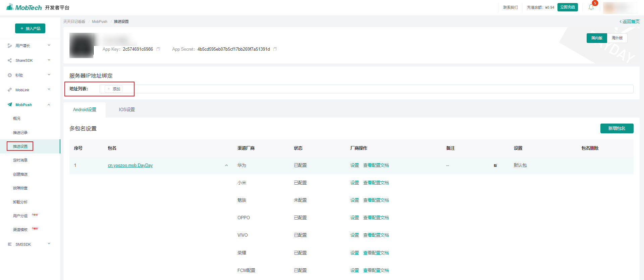Image resolution: width=644 pixels, height=280 pixels.
Task: Click the 秒验 sidebar icon
Action: tap(10, 75)
